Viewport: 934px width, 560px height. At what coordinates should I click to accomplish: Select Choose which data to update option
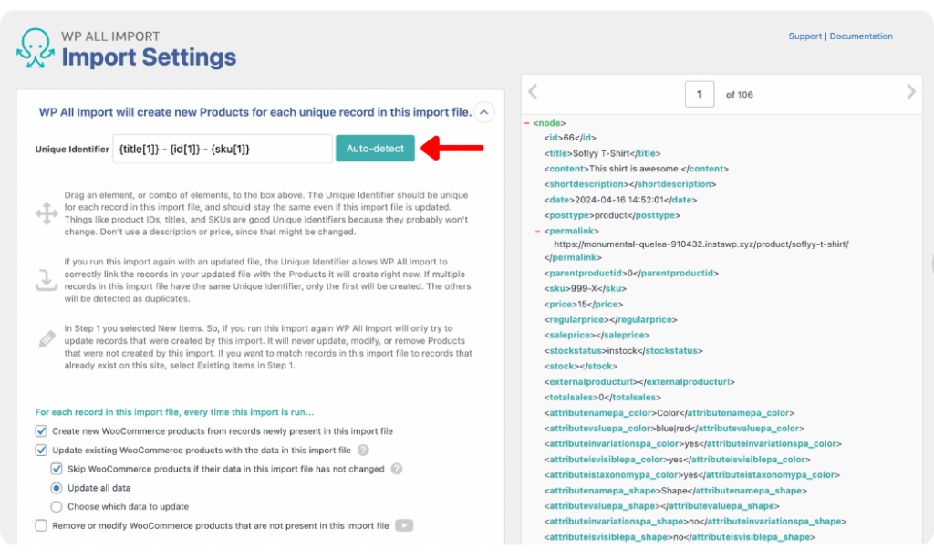(x=57, y=507)
